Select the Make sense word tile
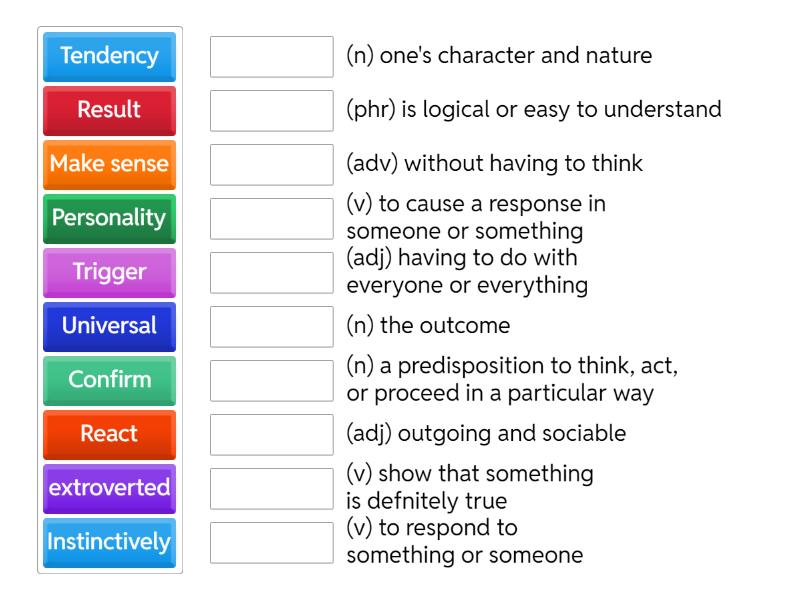800x600 pixels. tap(108, 165)
